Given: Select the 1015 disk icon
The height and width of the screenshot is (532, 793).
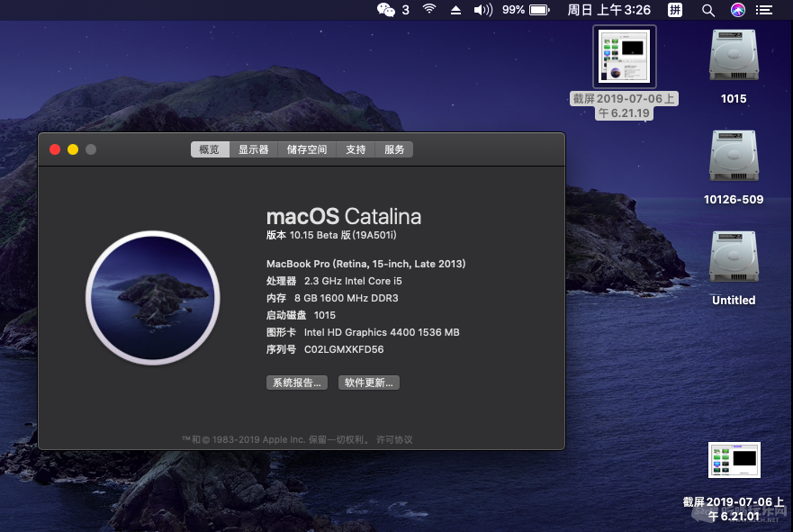Looking at the screenshot, I should click(734, 55).
